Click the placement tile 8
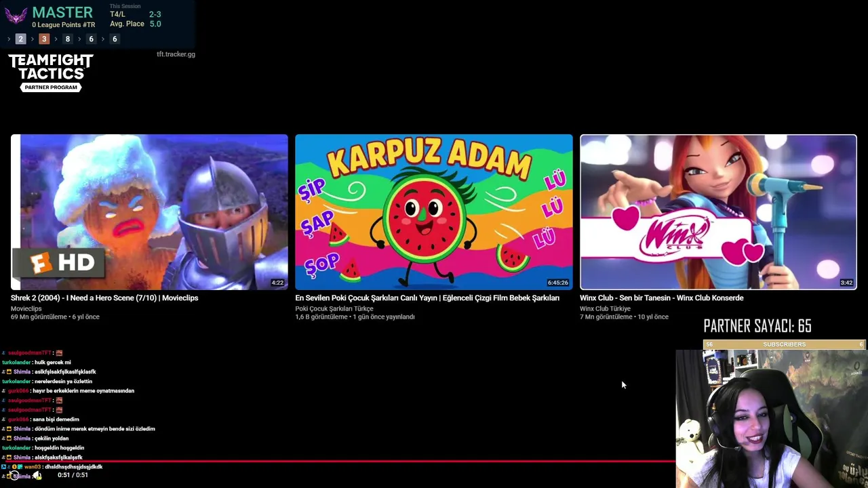 pos(68,39)
